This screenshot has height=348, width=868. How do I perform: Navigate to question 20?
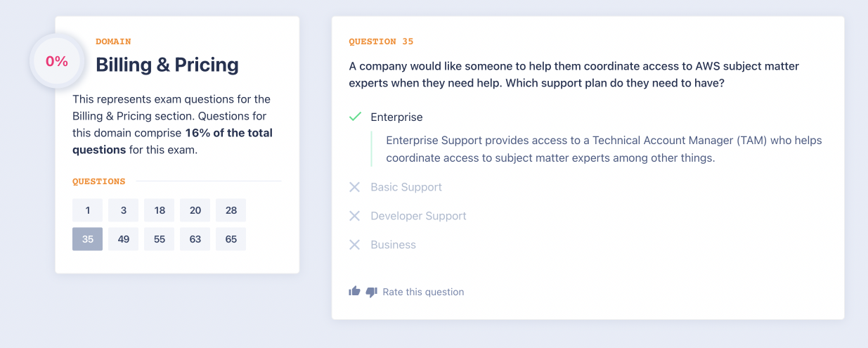(x=195, y=210)
